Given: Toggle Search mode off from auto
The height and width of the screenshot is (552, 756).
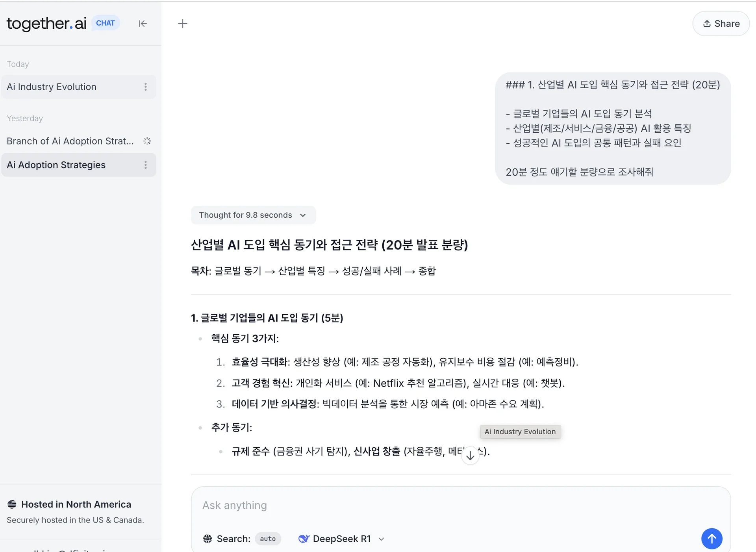Looking at the screenshot, I should click(x=268, y=539).
